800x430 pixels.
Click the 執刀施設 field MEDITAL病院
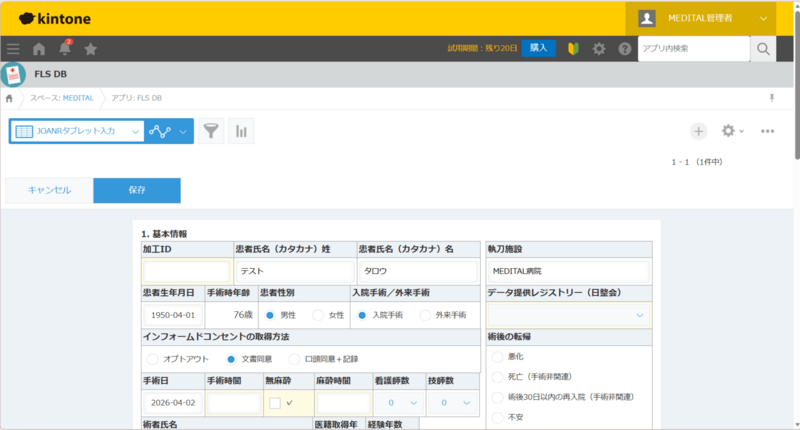pyautogui.click(x=569, y=271)
